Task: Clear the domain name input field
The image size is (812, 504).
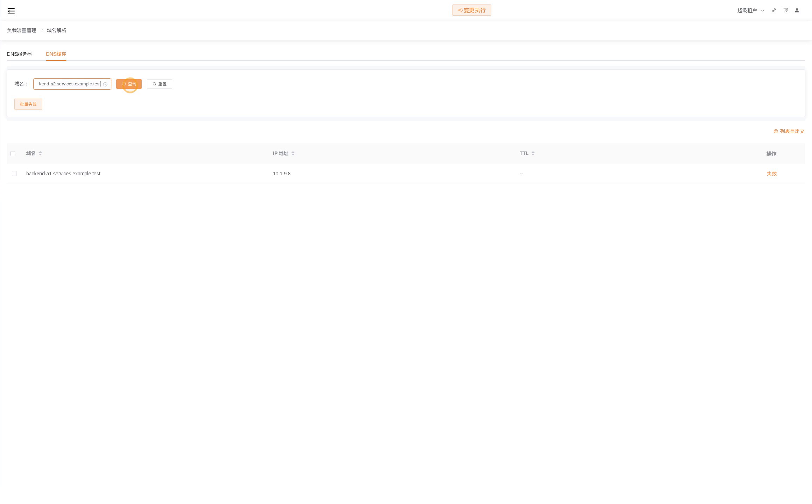Action: pyautogui.click(x=105, y=84)
